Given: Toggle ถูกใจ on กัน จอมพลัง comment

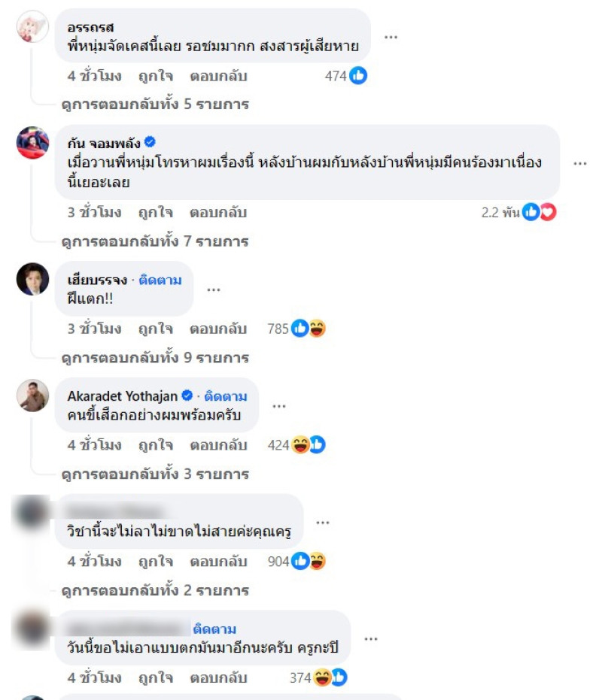Looking at the screenshot, I should click(x=156, y=212).
